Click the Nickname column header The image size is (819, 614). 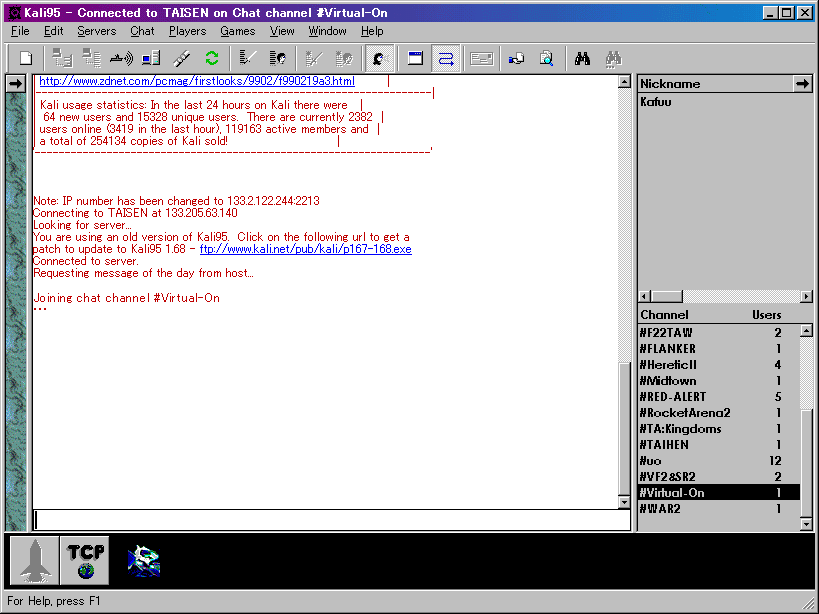click(716, 84)
